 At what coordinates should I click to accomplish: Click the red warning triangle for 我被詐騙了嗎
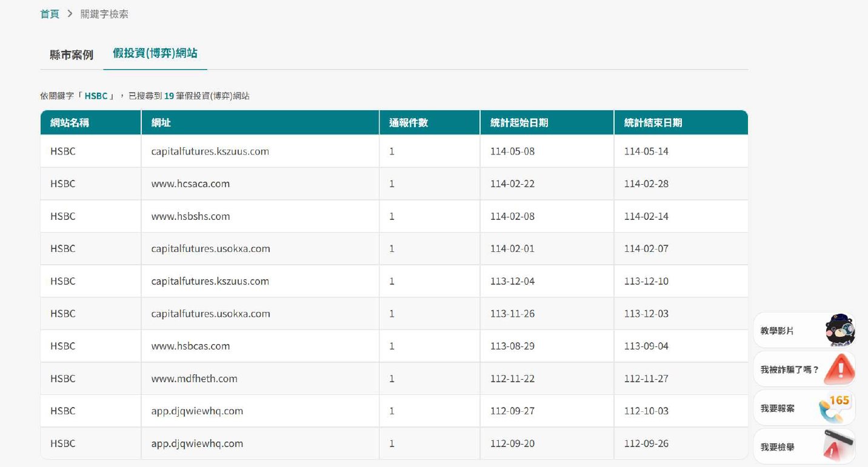point(839,368)
